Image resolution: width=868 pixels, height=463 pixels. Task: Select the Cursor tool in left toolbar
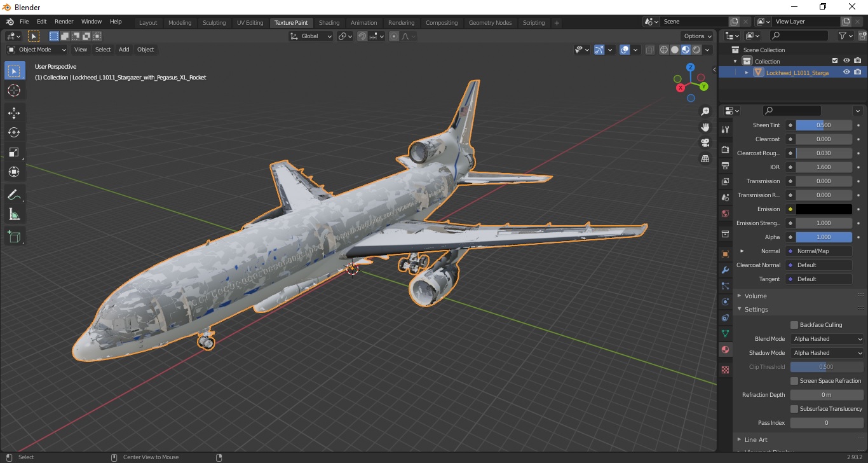(x=14, y=90)
